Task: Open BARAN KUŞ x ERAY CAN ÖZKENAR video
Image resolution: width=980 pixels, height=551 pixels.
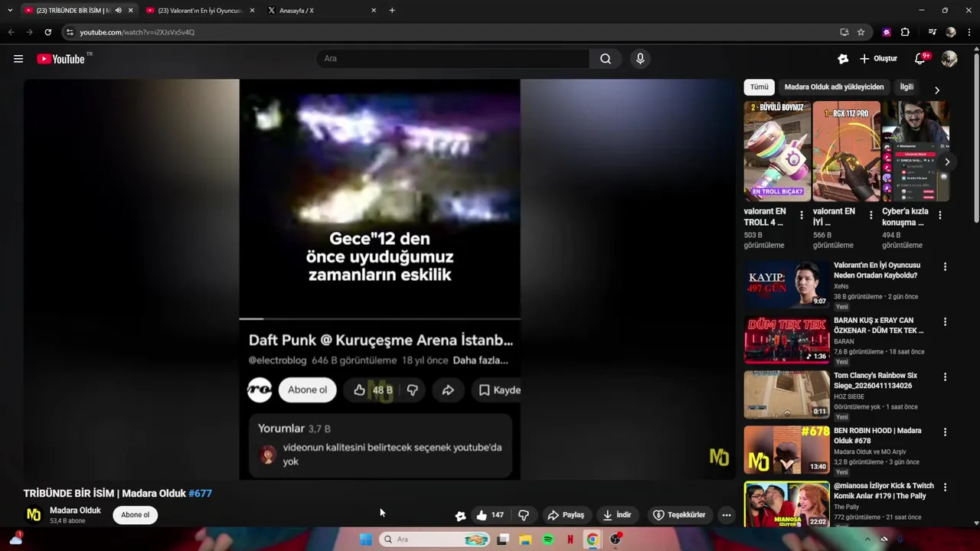Action: click(878, 325)
